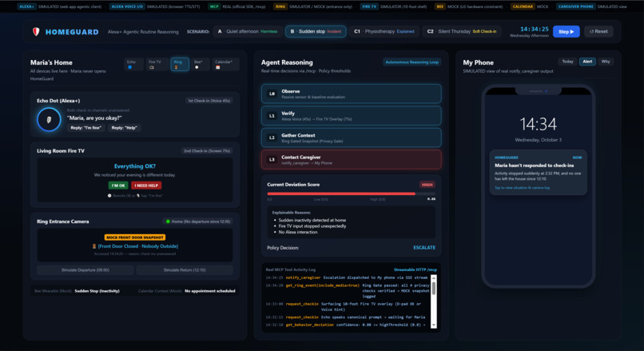The image size is (644, 351).
Task: Click Simulate Departure (08:50) button
Action: pos(85,270)
